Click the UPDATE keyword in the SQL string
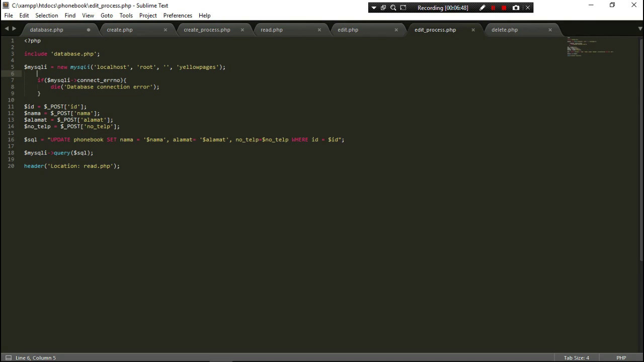Screen dimensions: 644x362 coord(60,139)
